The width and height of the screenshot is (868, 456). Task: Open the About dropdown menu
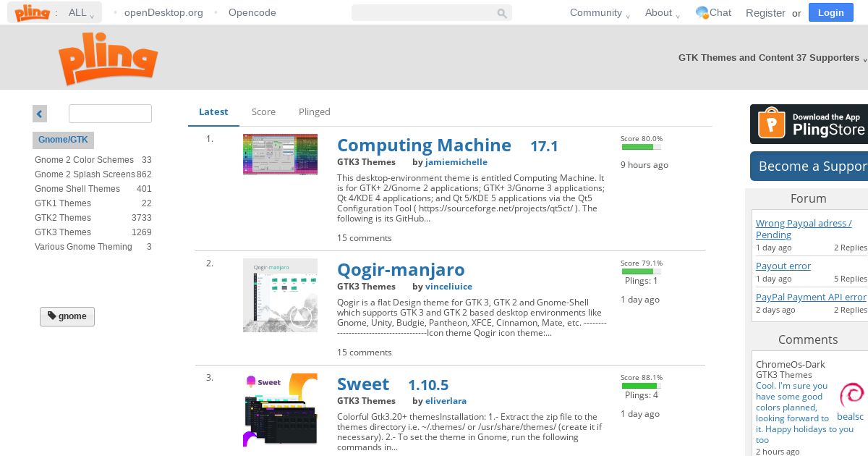click(x=663, y=12)
